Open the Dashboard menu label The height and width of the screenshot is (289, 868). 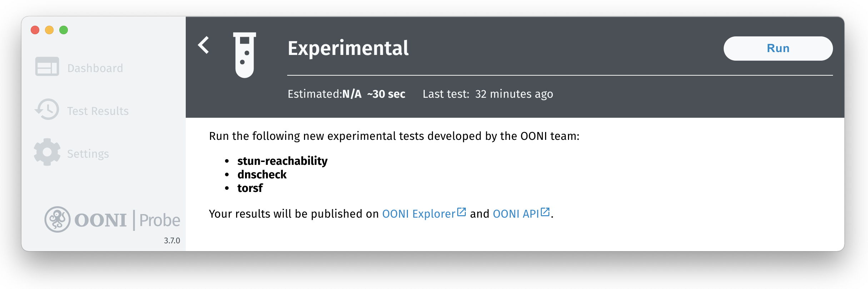(x=95, y=68)
